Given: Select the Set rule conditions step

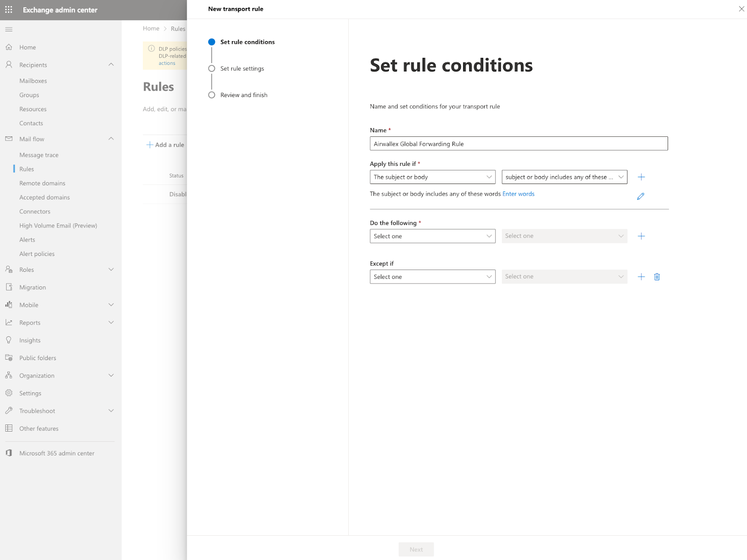Looking at the screenshot, I should pos(247,42).
